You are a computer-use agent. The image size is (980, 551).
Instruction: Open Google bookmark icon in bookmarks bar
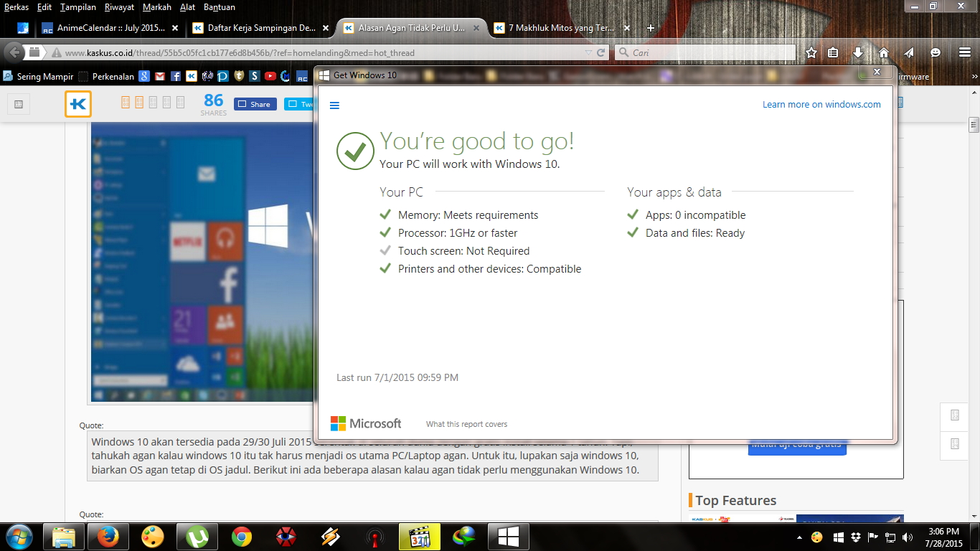pyautogui.click(x=144, y=76)
